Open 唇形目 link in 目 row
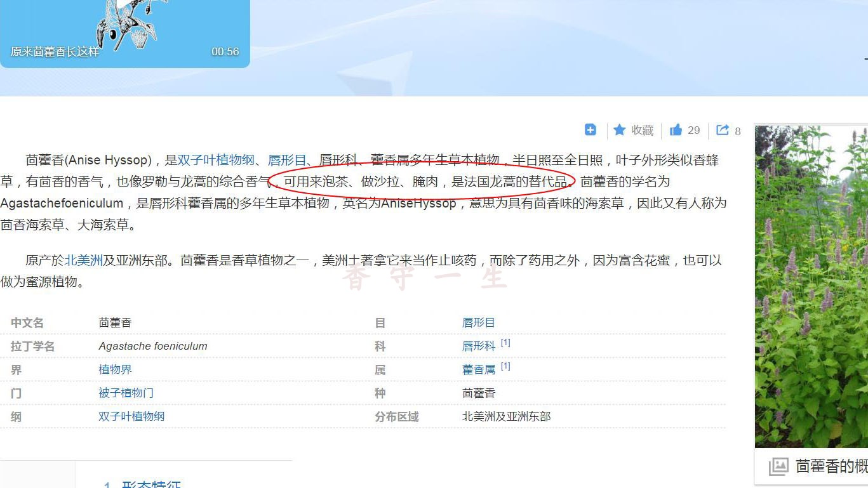Viewport: 868px width, 488px height. (x=479, y=322)
